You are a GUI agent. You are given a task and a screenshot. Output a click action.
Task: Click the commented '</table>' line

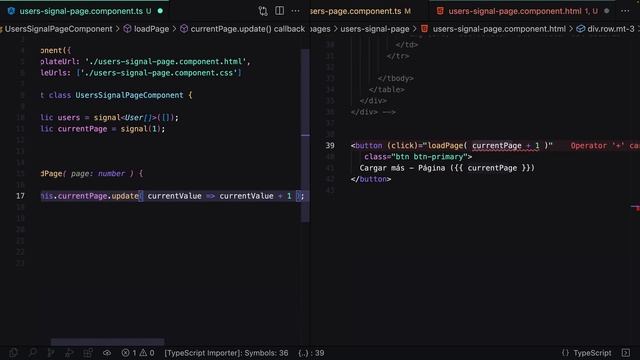pos(387,89)
